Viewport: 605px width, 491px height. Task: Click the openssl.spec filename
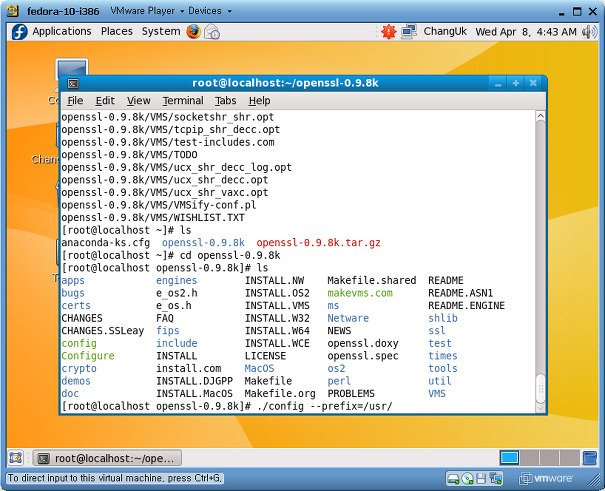363,356
